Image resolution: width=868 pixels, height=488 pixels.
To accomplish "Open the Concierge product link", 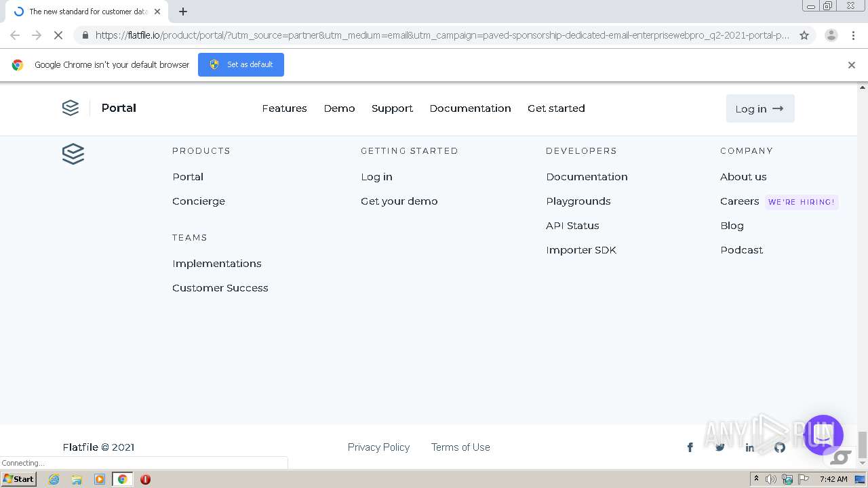I will 199,201.
